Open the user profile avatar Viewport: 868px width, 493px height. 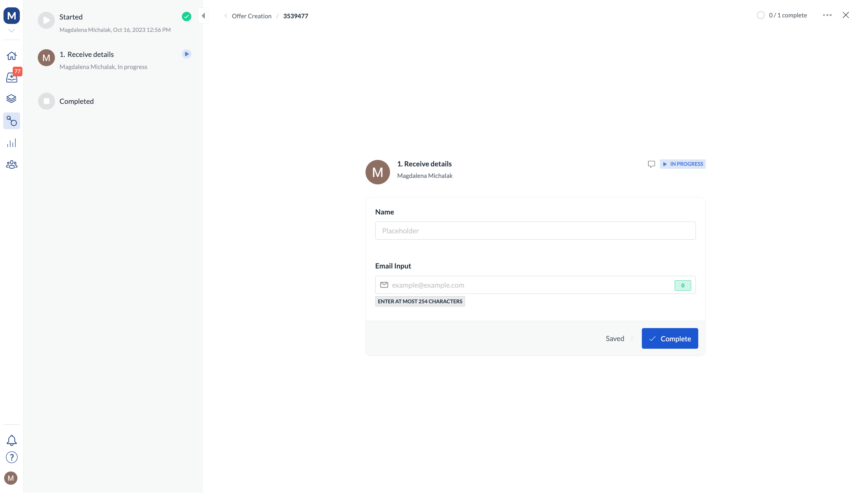coord(11,478)
